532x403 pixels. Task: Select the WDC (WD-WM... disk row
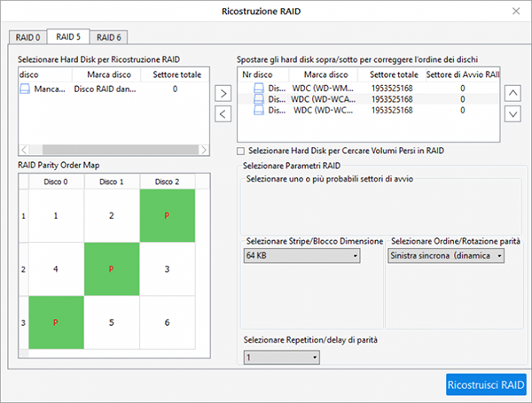click(x=368, y=88)
